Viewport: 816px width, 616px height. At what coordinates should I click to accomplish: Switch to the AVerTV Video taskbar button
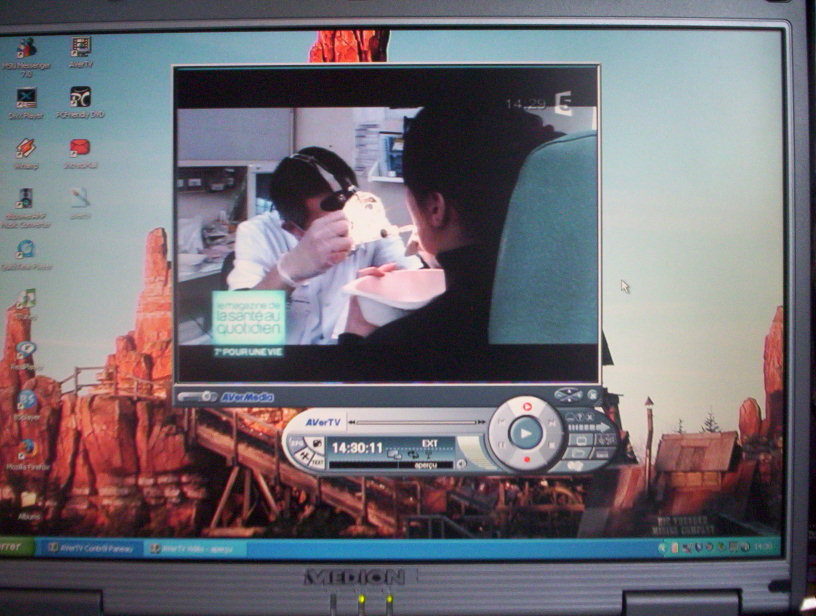point(193,548)
